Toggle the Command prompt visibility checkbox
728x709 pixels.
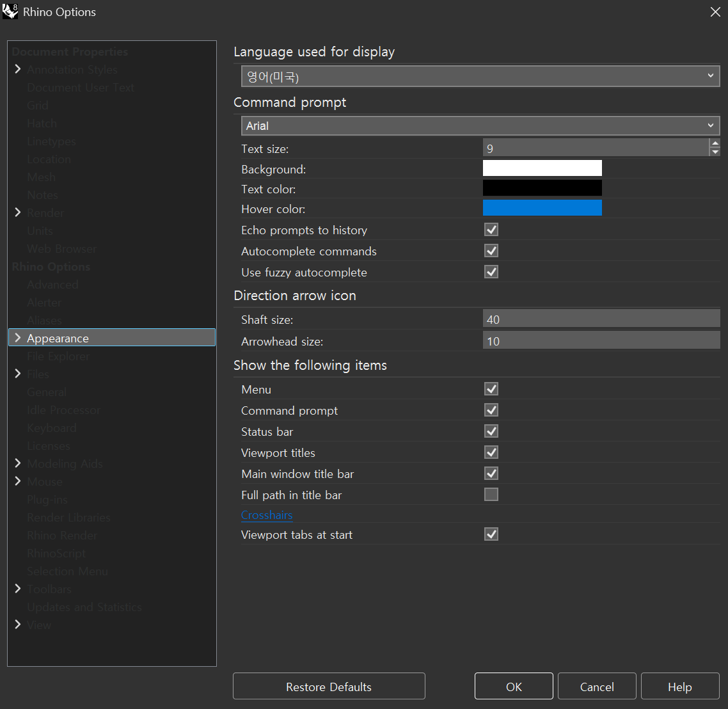[491, 410]
